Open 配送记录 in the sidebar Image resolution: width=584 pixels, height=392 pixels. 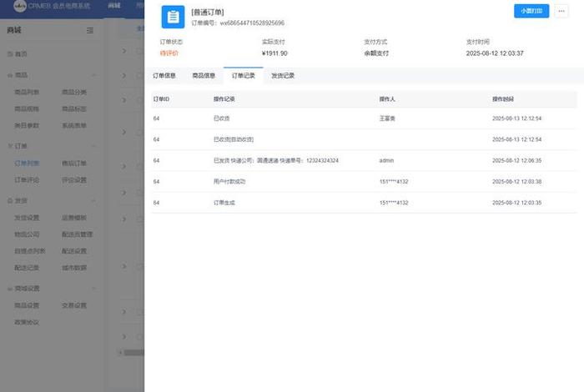pyautogui.click(x=27, y=268)
